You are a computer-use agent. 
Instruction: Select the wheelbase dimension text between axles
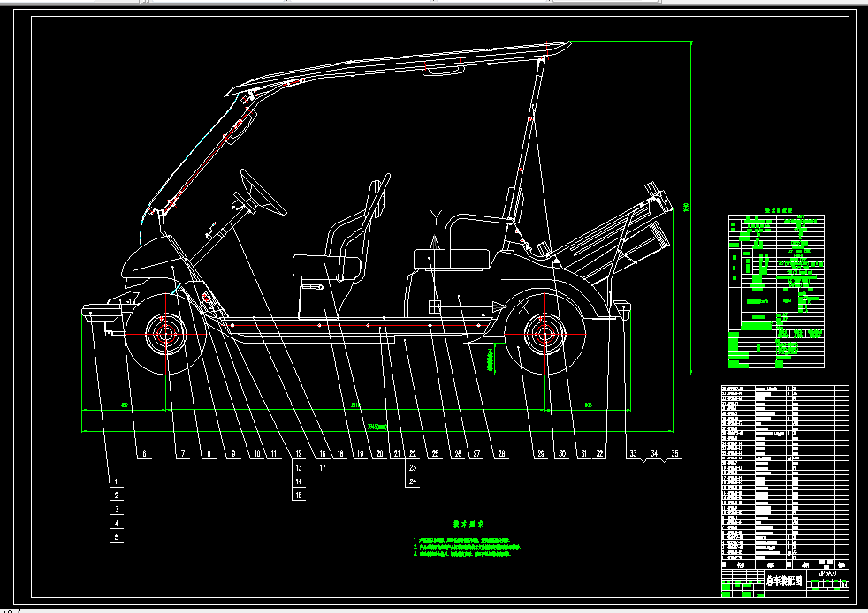(355, 405)
